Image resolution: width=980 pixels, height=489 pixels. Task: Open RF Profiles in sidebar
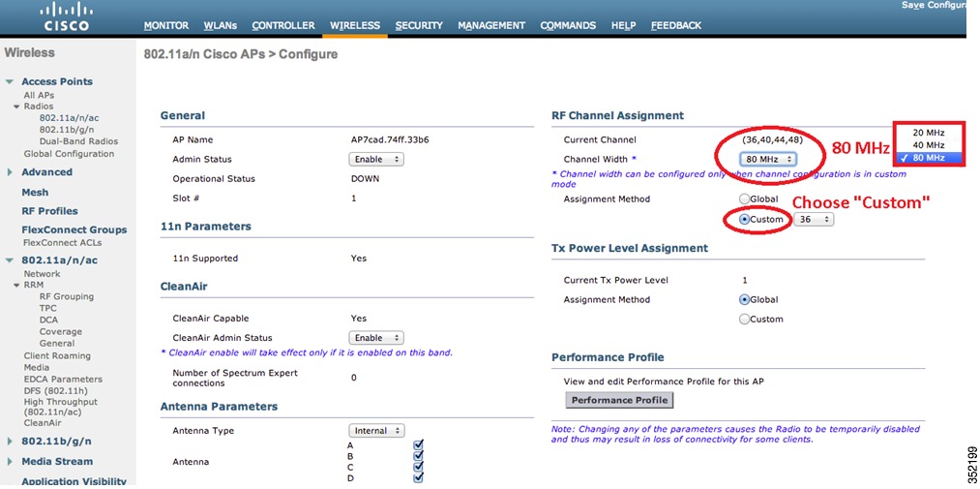click(x=49, y=211)
